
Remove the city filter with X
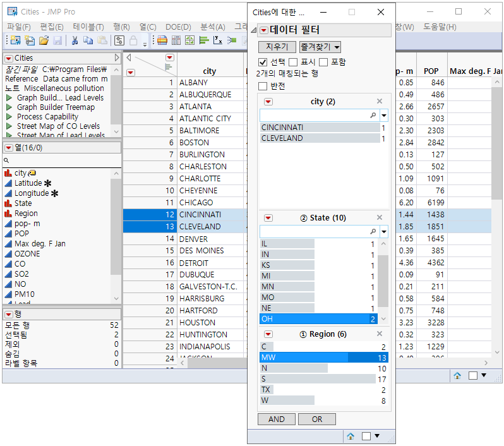(x=380, y=101)
